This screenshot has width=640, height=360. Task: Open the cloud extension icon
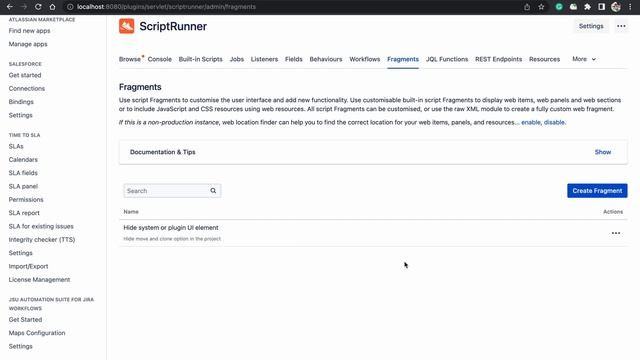coord(573,7)
